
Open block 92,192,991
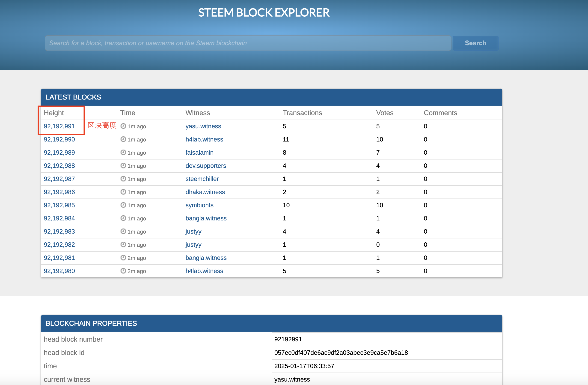click(59, 126)
